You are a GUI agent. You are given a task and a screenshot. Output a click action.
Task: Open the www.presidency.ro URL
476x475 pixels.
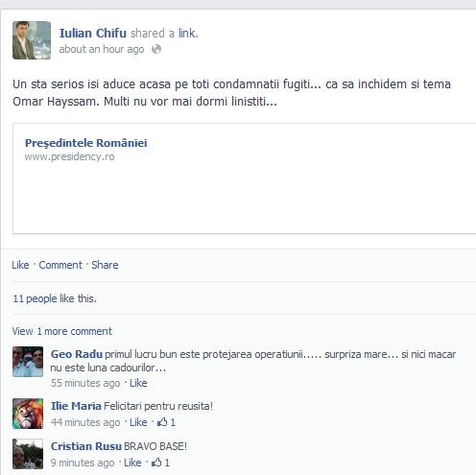[69, 156]
